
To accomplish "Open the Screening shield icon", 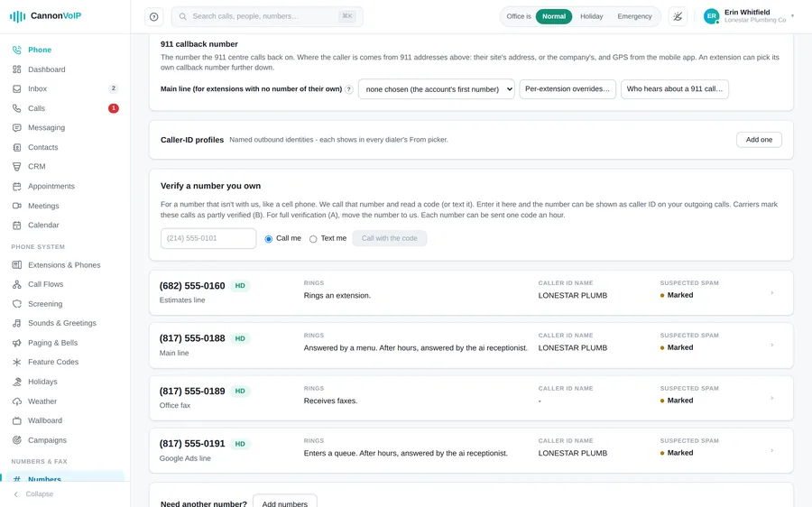I will (17, 304).
